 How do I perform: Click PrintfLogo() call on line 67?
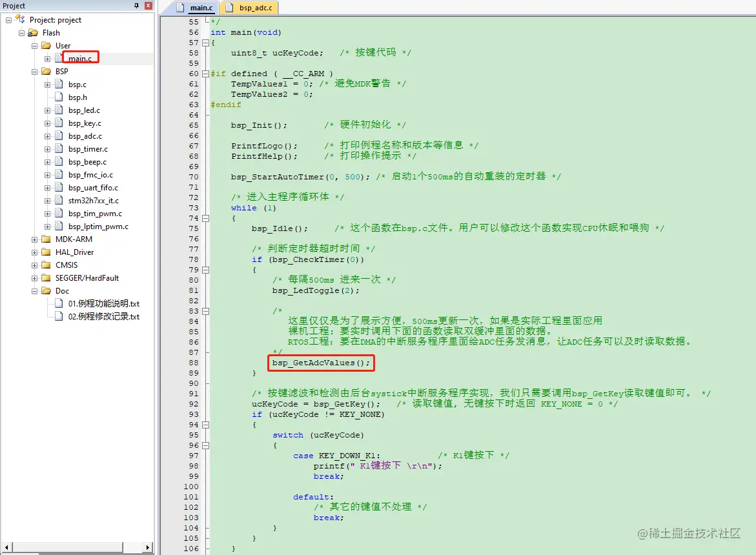click(x=264, y=146)
